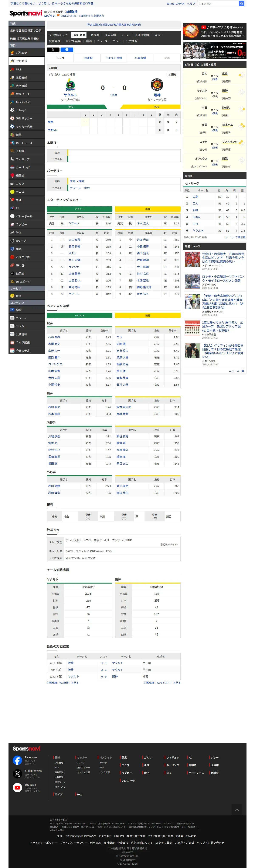Open 入退団情報 in baseball menu

[142, 35]
